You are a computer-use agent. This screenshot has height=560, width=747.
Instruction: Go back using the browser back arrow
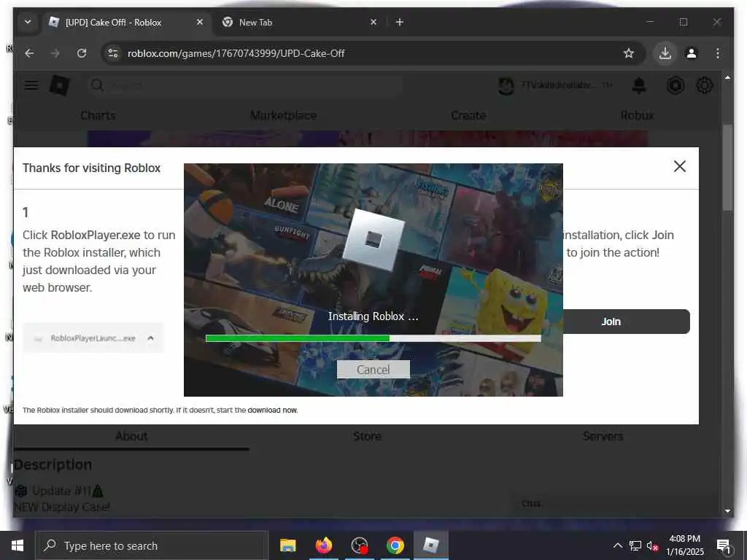29,53
